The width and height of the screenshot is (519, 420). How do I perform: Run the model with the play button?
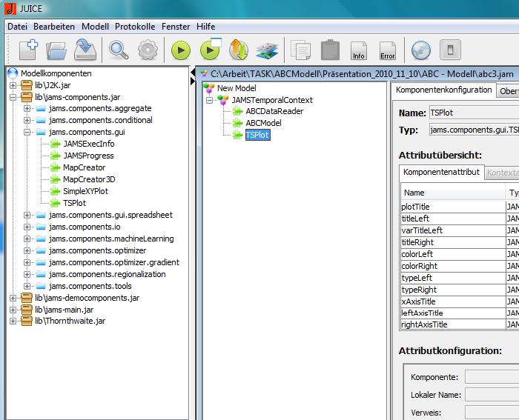pos(180,50)
